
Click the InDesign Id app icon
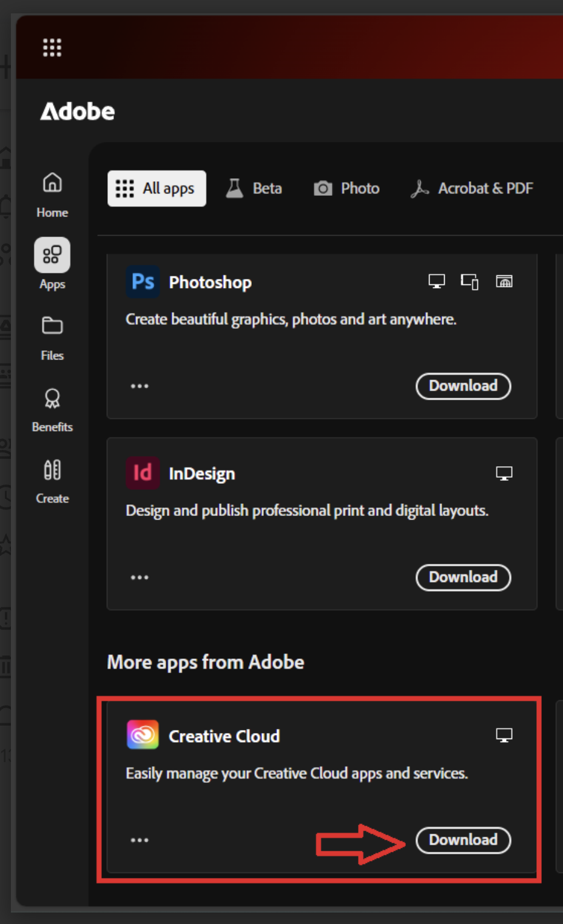[142, 474]
